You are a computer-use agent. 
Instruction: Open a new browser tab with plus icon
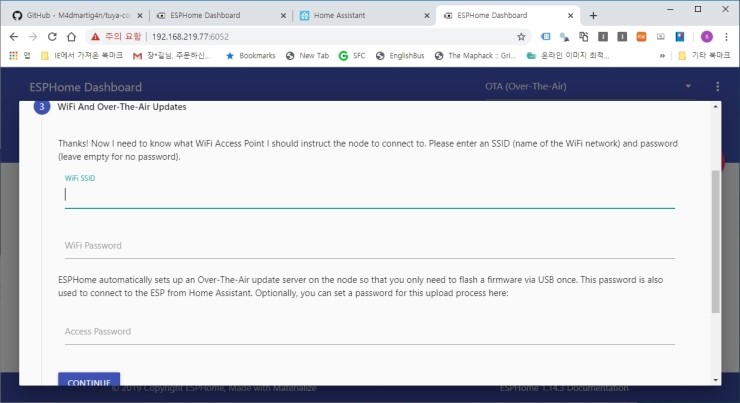593,16
